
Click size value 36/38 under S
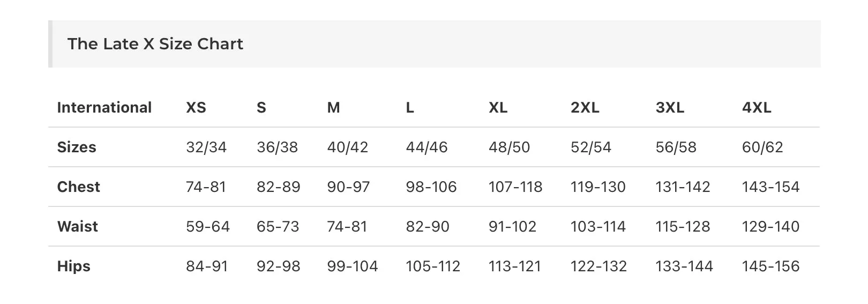tap(277, 147)
